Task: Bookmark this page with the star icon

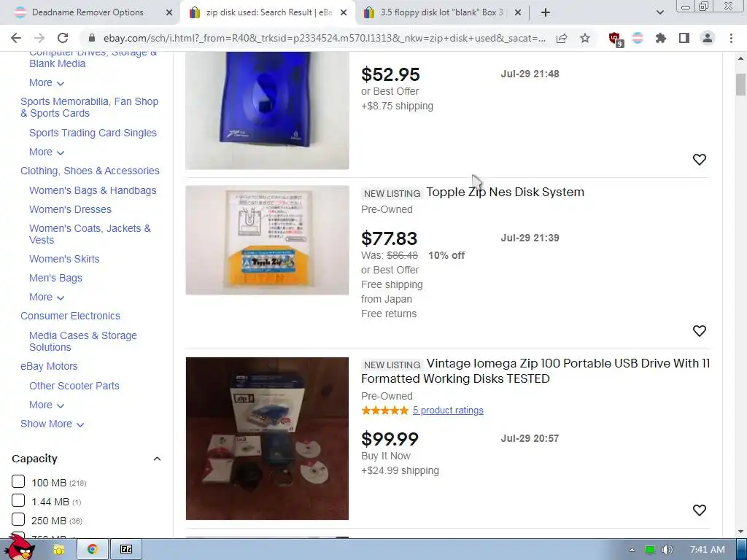Action: point(585,38)
